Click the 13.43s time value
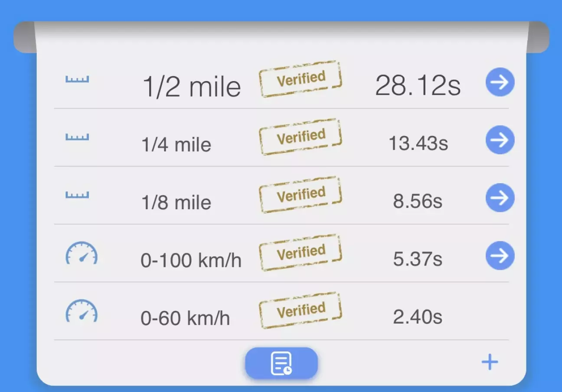The image size is (562, 392). coord(418,143)
